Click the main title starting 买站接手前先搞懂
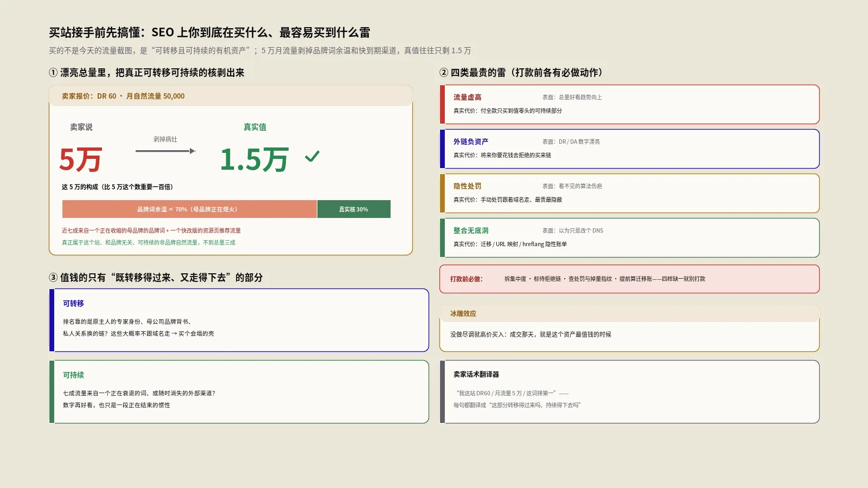The width and height of the screenshot is (868, 488). [x=209, y=33]
